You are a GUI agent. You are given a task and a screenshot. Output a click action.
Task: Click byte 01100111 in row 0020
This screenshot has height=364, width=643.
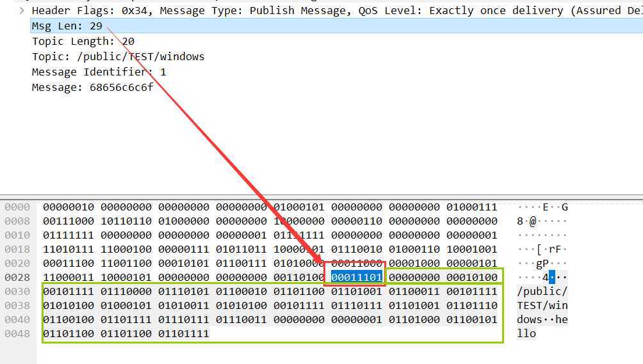click(241, 264)
